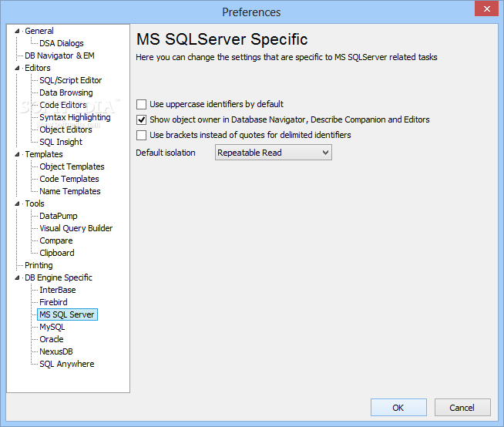This screenshot has width=504, height=427.
Task: Click the Cancel button
Action: [462, 408]
